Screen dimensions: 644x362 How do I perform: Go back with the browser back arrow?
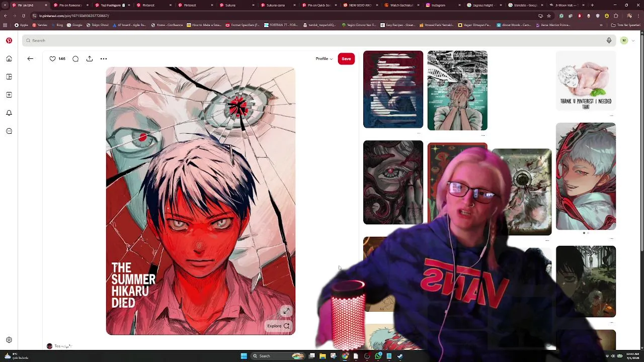6,16
